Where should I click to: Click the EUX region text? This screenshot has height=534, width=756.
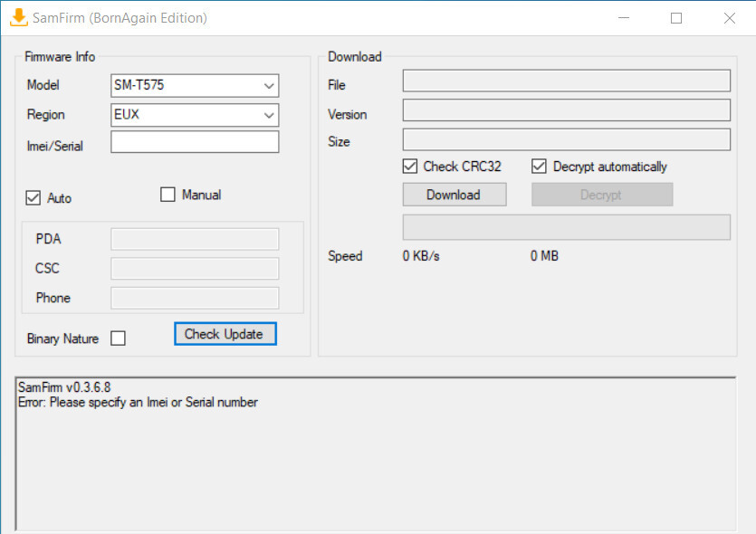[x=127, y=114]
